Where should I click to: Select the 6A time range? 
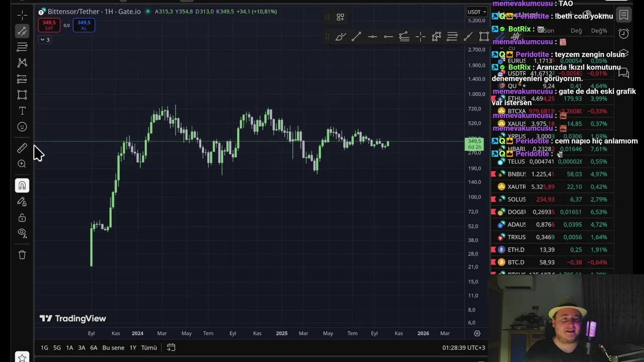click(x=94, y=347)
